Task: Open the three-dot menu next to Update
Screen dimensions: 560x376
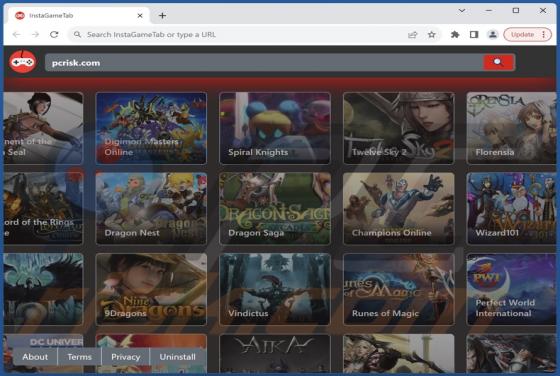Action: pyautogui.click(x=544, y=35)
